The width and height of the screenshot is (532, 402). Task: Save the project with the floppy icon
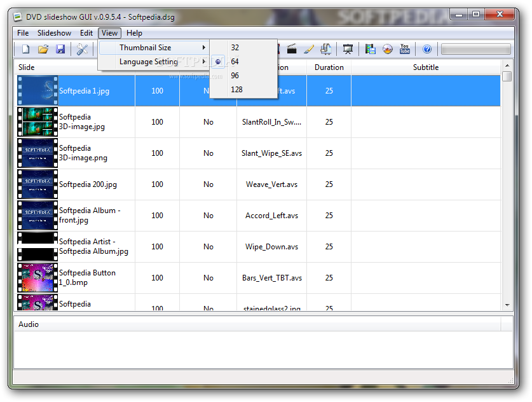coord(60,49)
